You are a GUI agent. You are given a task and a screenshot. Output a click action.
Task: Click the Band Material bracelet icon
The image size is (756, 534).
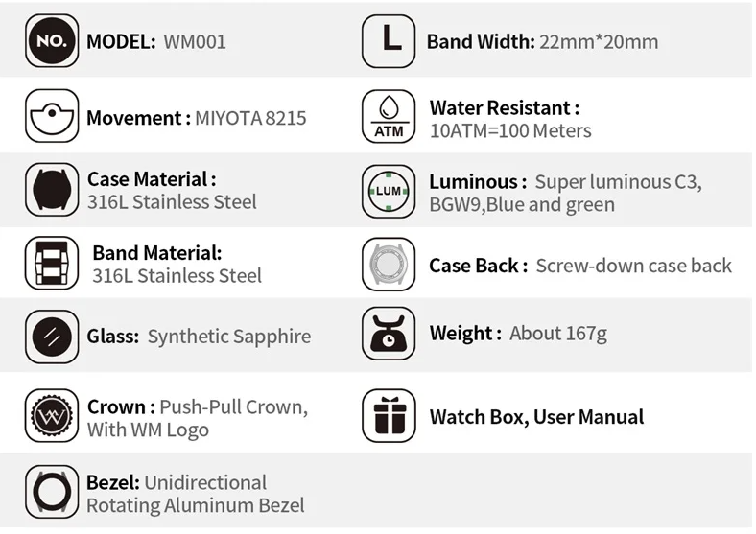pos(52,263)
